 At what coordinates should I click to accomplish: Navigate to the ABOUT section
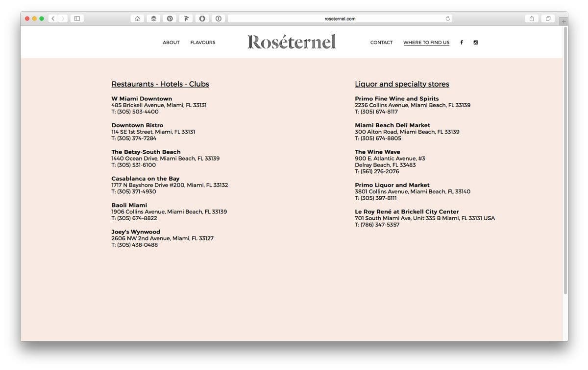(171, 43)
